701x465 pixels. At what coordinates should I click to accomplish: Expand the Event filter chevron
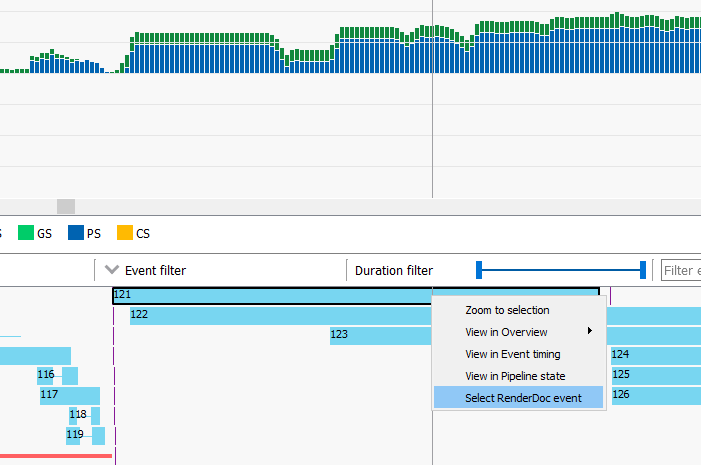coord(112,270)
